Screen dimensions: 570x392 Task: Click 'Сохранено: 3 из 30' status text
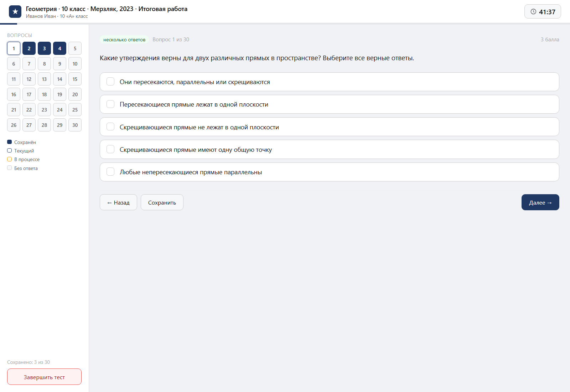[x=28, y=362]
